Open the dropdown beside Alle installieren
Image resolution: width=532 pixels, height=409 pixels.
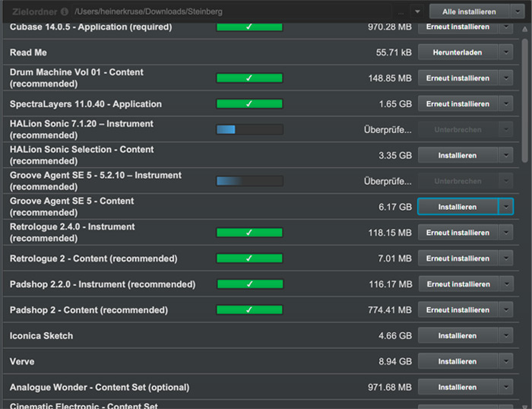(x=518, y=11)
